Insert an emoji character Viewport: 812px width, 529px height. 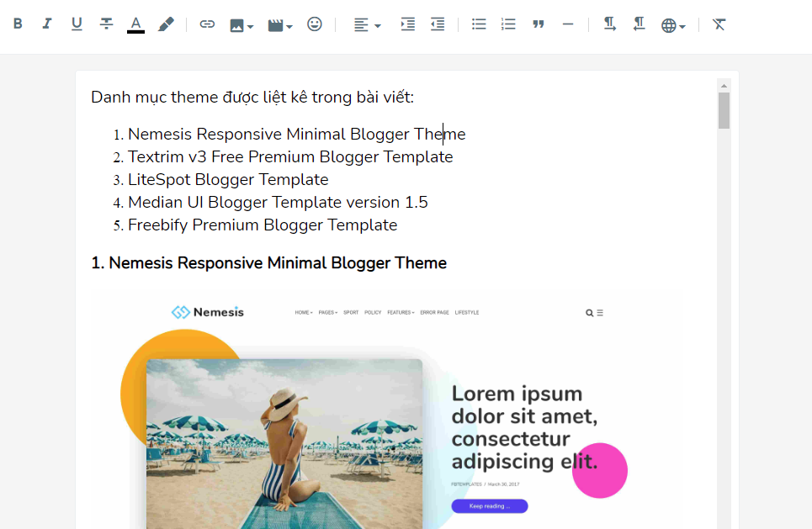coord(315,24)
